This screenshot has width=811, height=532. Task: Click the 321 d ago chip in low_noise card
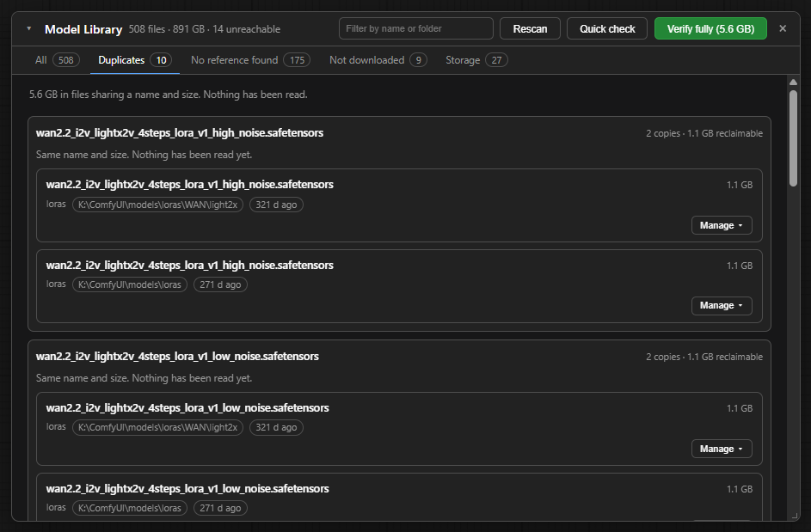(276, 427)
